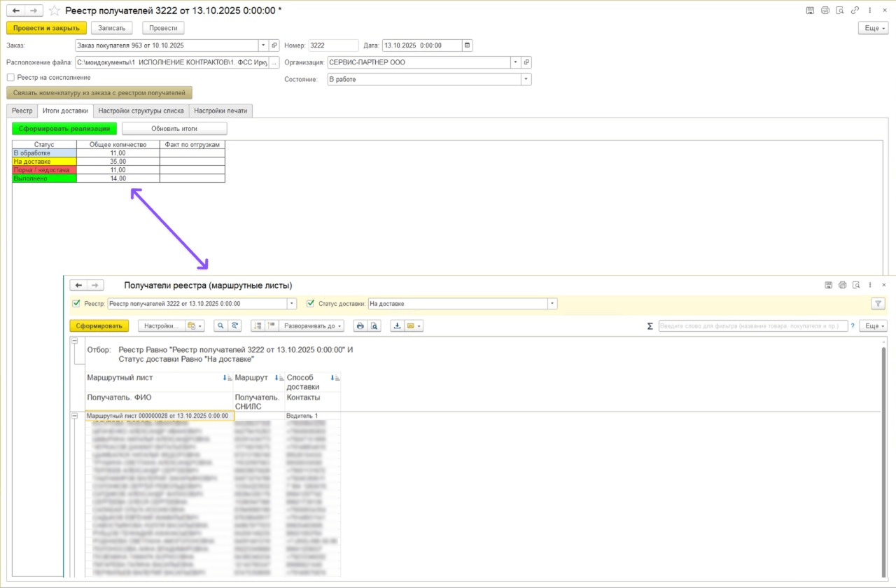Screen dimensions: 896x588
Task: Open the date picker calendar icon
Action: click(468, 45)
